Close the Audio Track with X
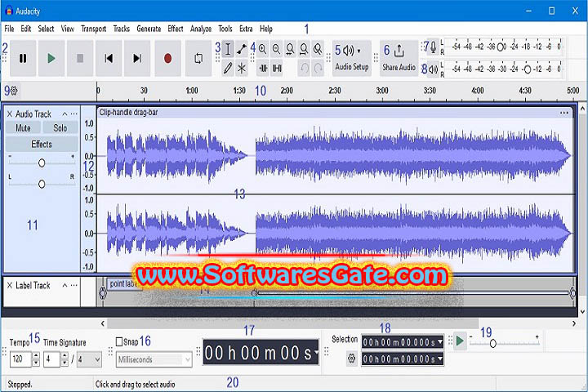This screenshot has width=588, height=392. point(10,114)
